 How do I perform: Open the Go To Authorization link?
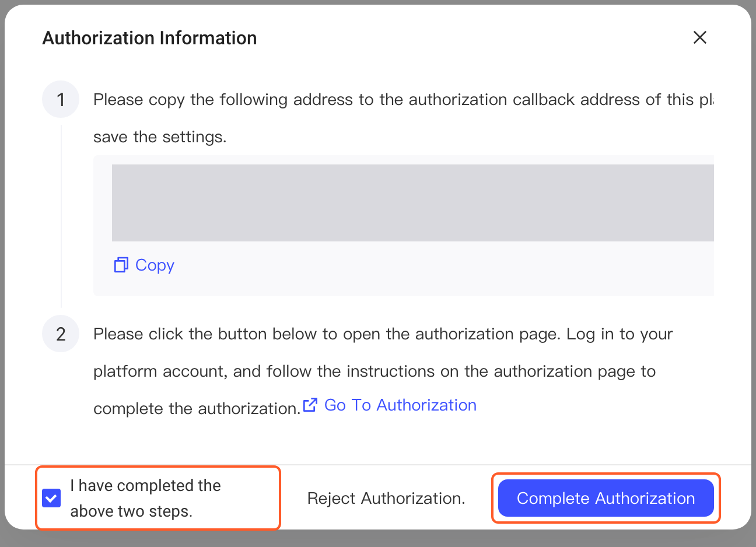click(x=400, y=405)
